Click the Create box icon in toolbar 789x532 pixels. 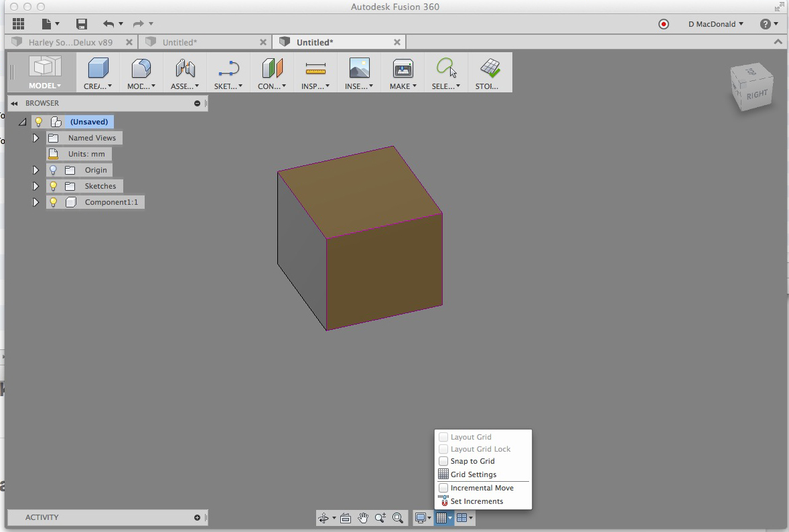pyautogui.click(x=98, y=69)
